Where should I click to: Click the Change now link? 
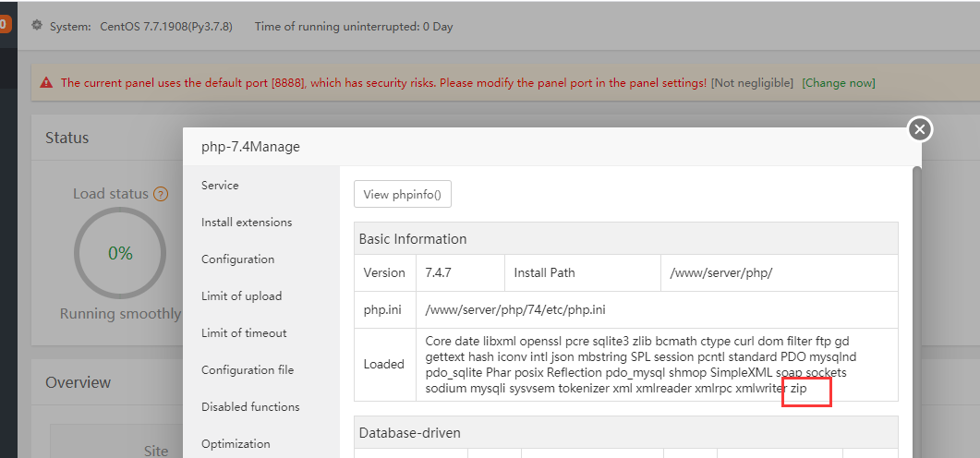coord(838,83)
